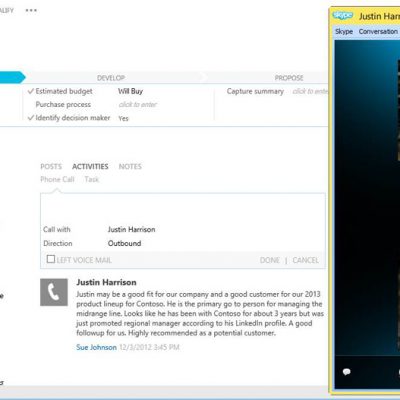Image resolution: width=400 pixels, height=400 pixels.
Task: Click the Yes decision maker value
Action: [x=123, y=118]
